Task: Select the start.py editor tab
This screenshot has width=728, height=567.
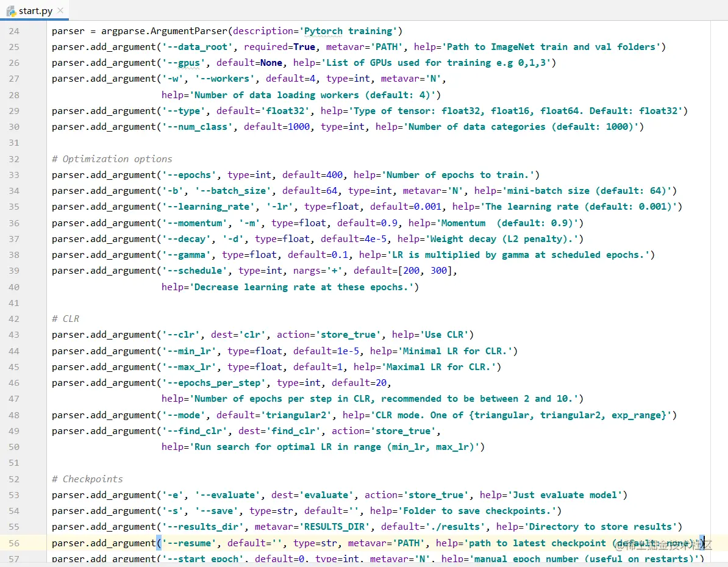Action: 34,10
